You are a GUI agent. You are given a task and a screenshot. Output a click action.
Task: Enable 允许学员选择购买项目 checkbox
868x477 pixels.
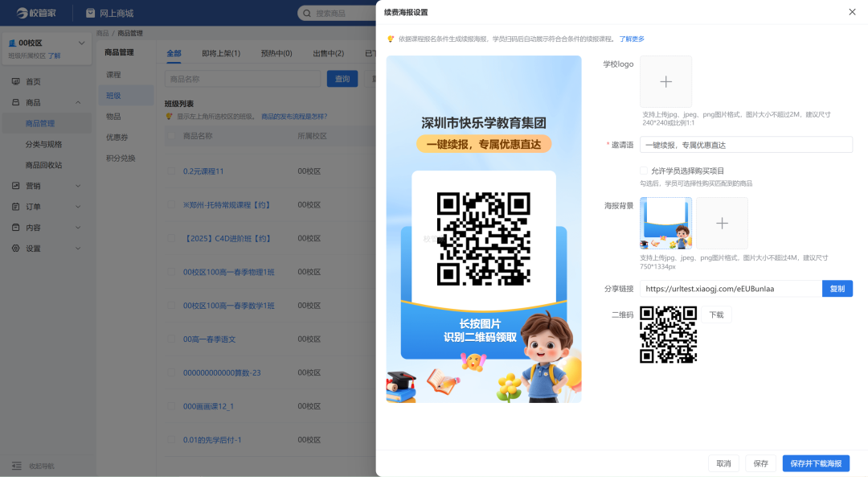pyautogui.click(x=643, y=171)
